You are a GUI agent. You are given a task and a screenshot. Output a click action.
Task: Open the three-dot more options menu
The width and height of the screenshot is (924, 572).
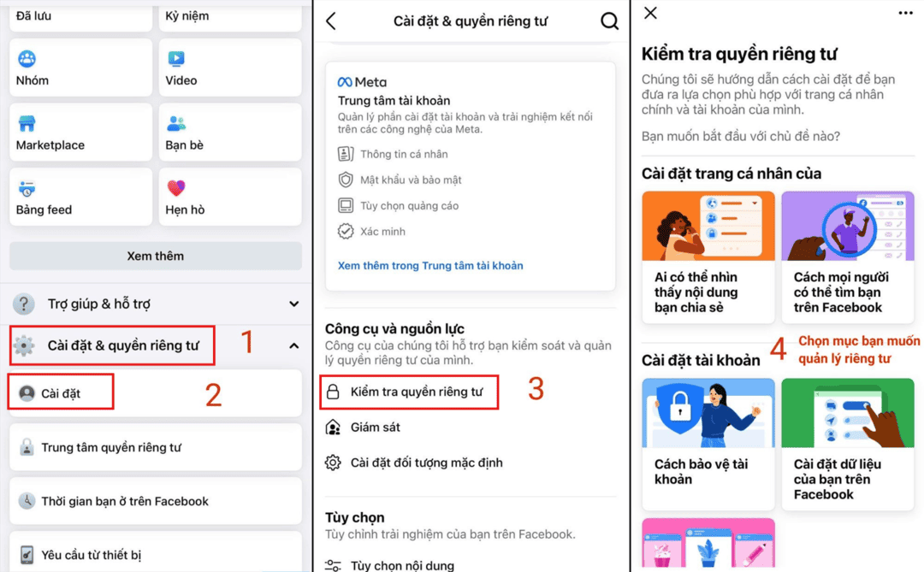coord(906,13)
